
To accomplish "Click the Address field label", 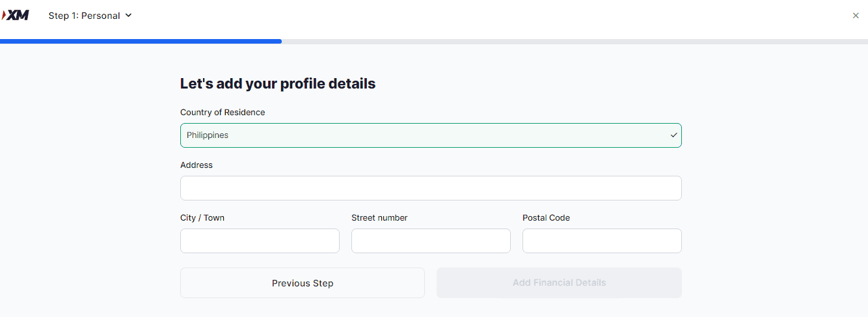I will click(x=197, y=165).
